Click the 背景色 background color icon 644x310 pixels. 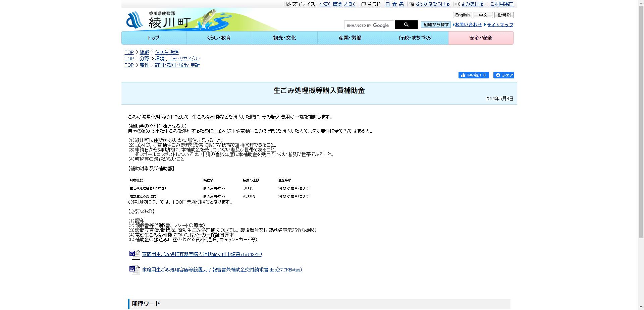(x=363, y=4)
